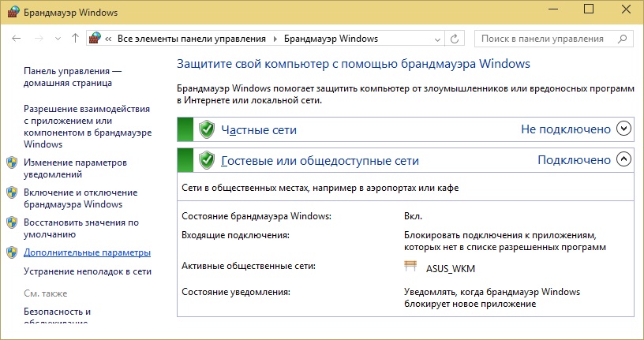Viewport: 644px width, 340px height.
Task: Click the green shield icon beside Частные сети
Action: [x=207, y=129]
